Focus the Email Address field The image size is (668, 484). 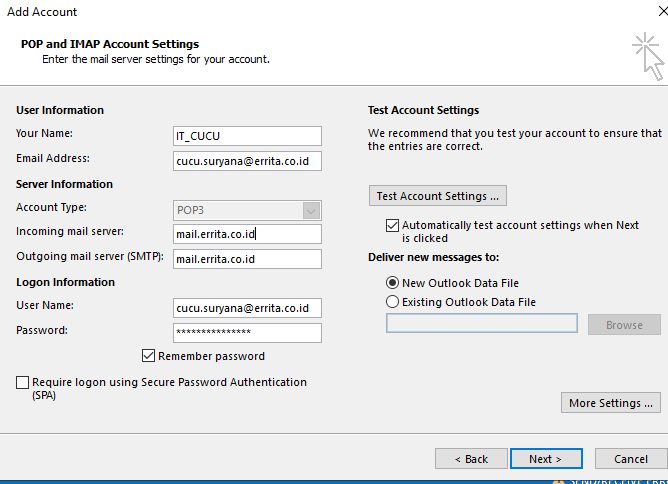[246, 161]
